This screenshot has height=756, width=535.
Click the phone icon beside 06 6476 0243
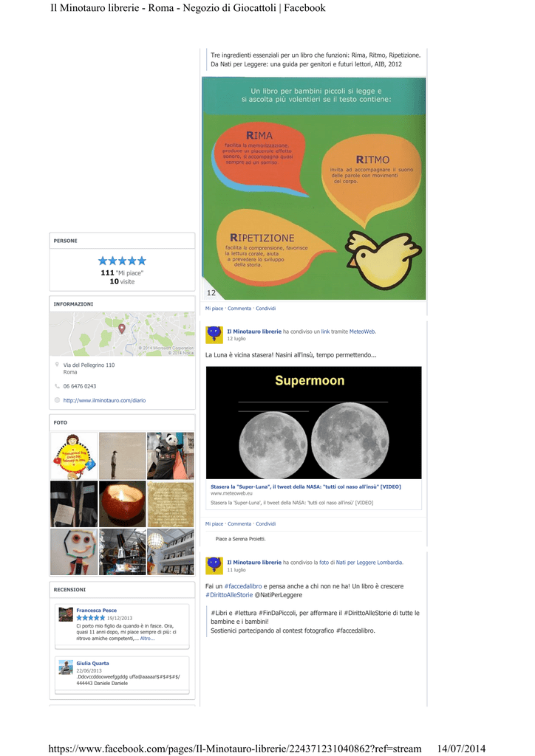(x=58, y=386)
